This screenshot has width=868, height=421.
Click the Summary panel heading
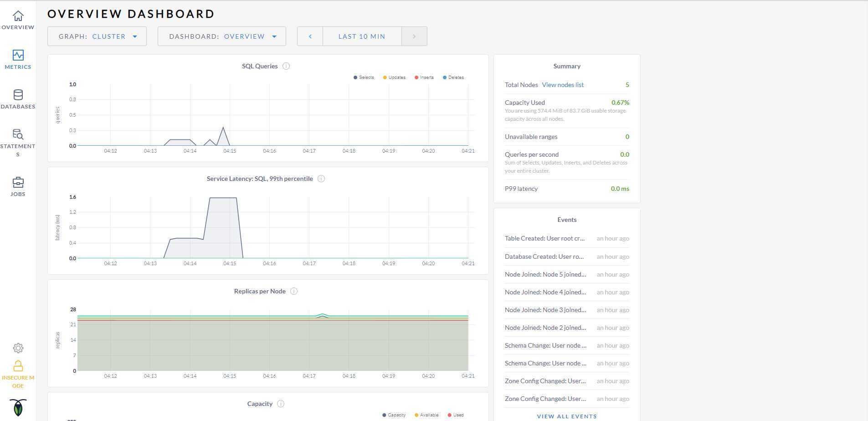[x=567, y=66]
